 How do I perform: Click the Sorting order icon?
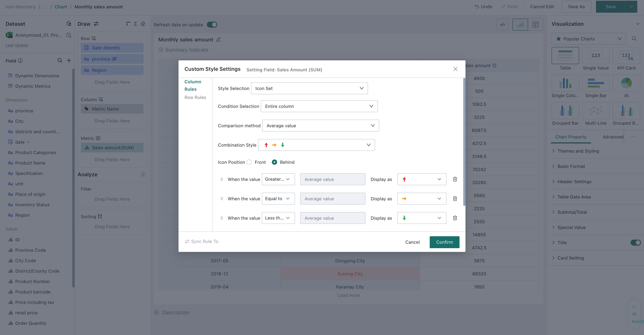(100, 217)
